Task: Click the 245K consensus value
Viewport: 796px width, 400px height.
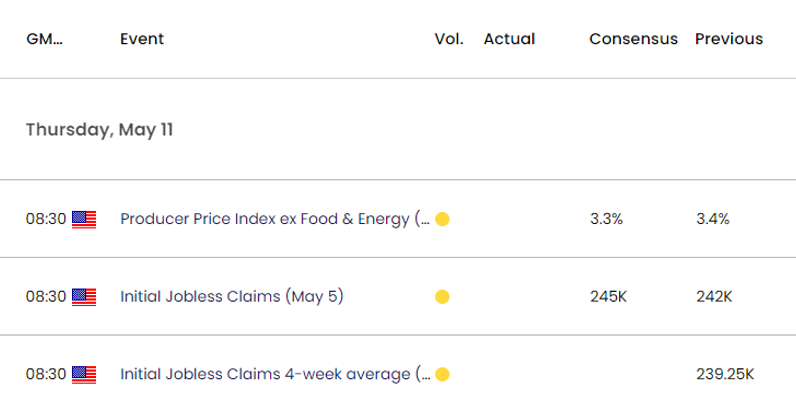Action: [608, 297]
